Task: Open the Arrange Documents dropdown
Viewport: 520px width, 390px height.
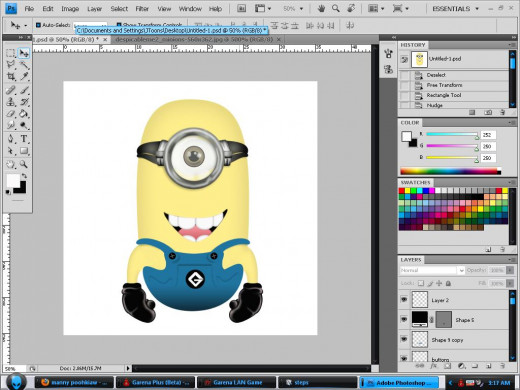Action: 376,9
